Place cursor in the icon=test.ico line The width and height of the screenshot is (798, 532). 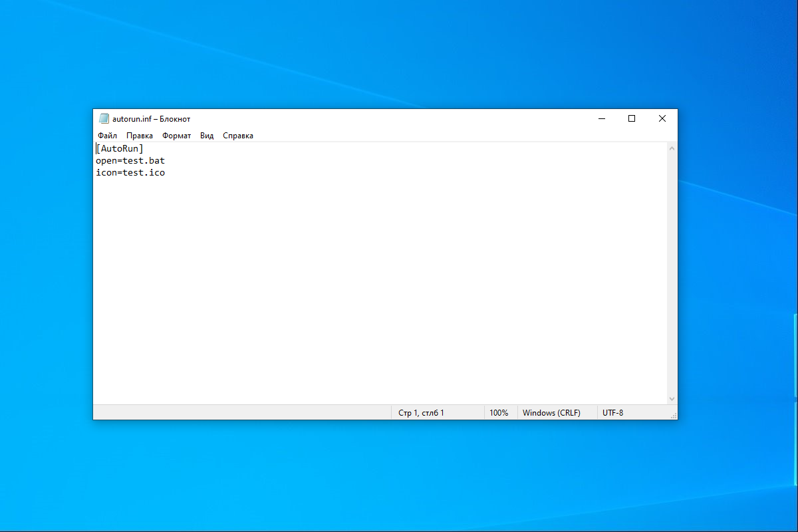pos(130,172)
